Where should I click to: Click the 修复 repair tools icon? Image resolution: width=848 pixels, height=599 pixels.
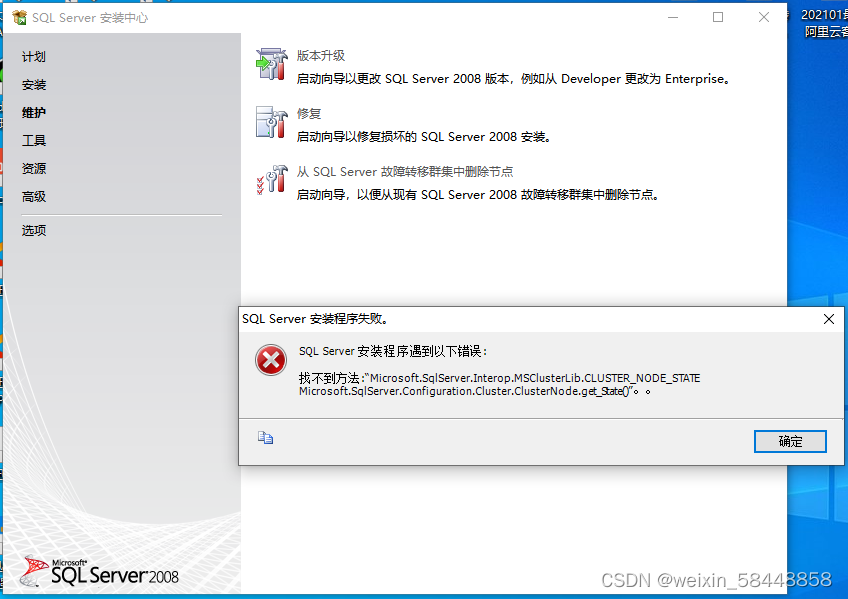pos(271,122)
